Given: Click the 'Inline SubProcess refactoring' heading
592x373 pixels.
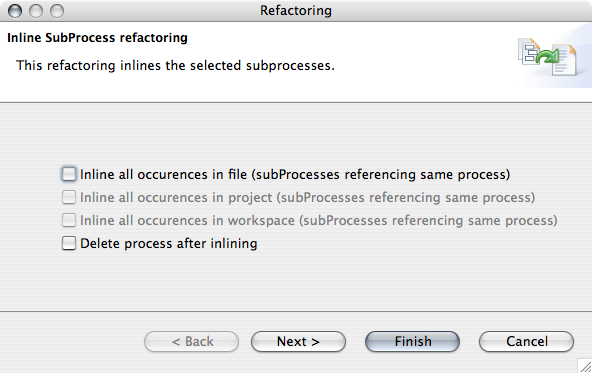Looking at the screenshot, I should coord(97,38).
